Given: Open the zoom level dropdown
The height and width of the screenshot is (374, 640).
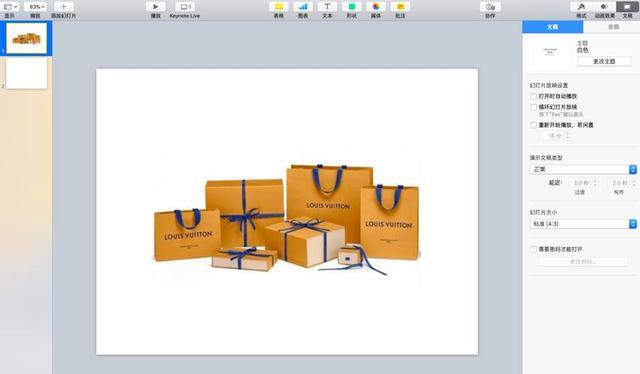Looking at the screenshot, I should point(35,7).
